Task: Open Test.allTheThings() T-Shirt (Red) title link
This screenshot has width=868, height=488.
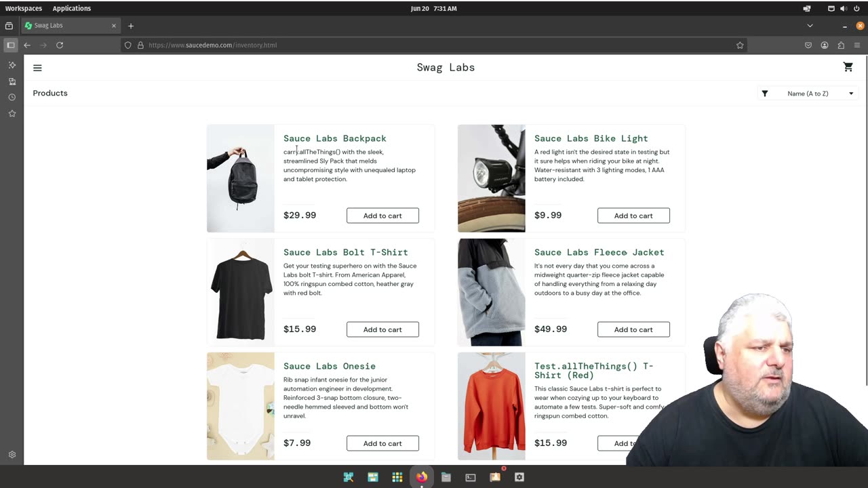Action: [593, 371]
